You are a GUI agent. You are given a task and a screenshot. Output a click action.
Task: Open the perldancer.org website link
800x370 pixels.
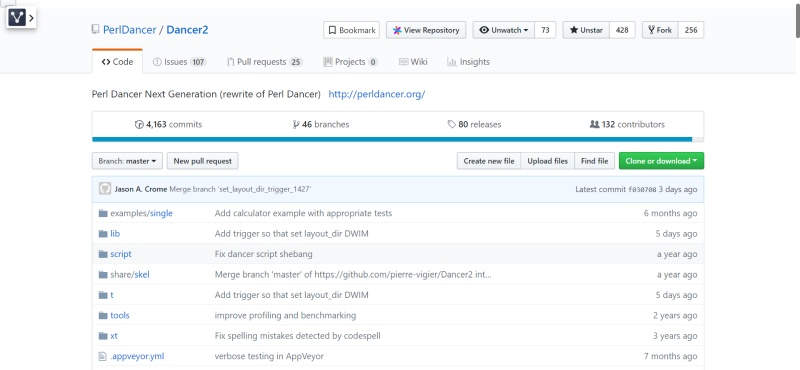(x=377, y=94)
